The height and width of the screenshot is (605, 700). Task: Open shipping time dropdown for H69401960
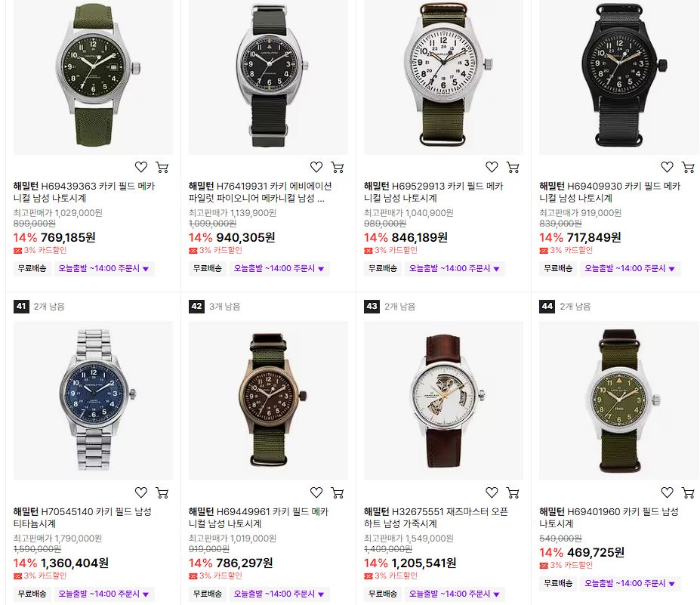tap(630, 583)
